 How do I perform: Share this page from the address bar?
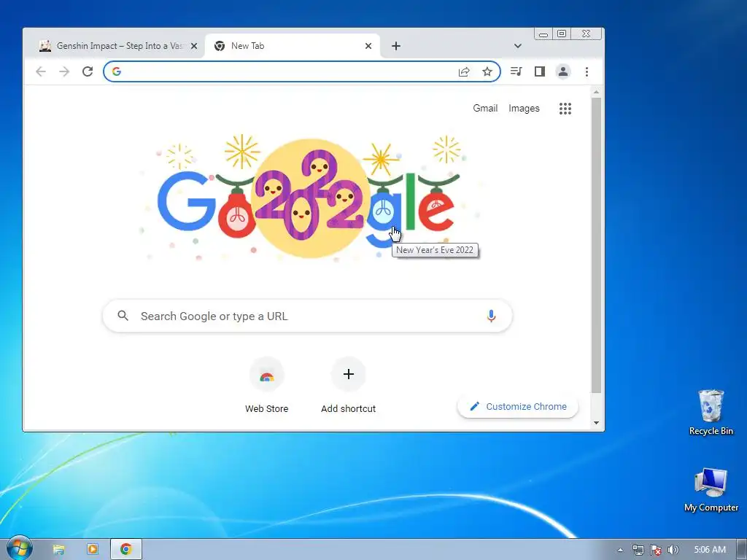pos(463,71)
